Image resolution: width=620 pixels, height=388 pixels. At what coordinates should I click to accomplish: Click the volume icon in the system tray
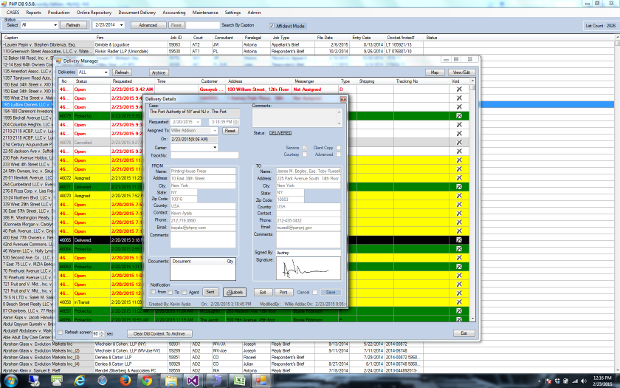tap(584, 381)
